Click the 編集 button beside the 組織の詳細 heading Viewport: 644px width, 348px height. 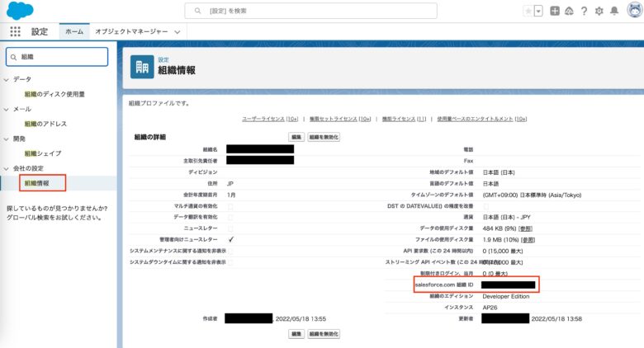pyautogui.click(x=296, y=137)
